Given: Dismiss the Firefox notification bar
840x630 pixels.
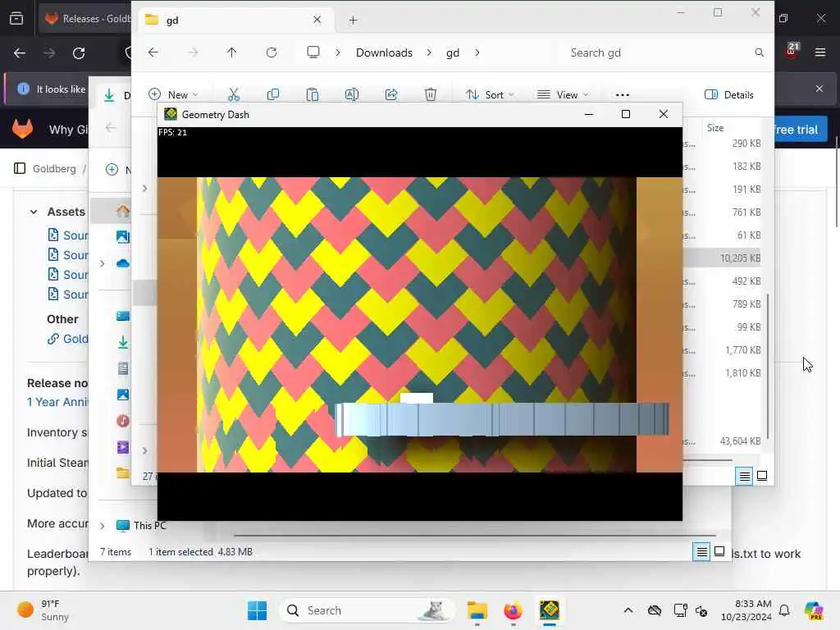Looking at the screenshot, I should pos(819,89).
